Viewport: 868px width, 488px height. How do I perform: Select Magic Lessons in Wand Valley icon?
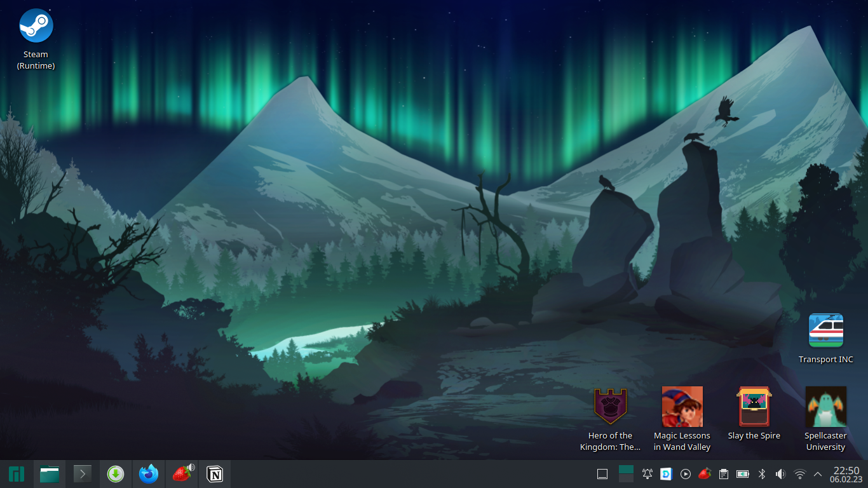[x=682, y=419]
